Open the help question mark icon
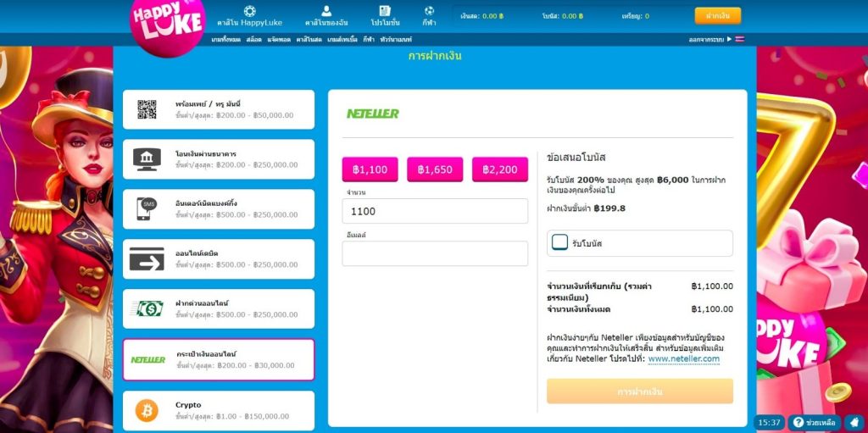 tap(798, 423)
